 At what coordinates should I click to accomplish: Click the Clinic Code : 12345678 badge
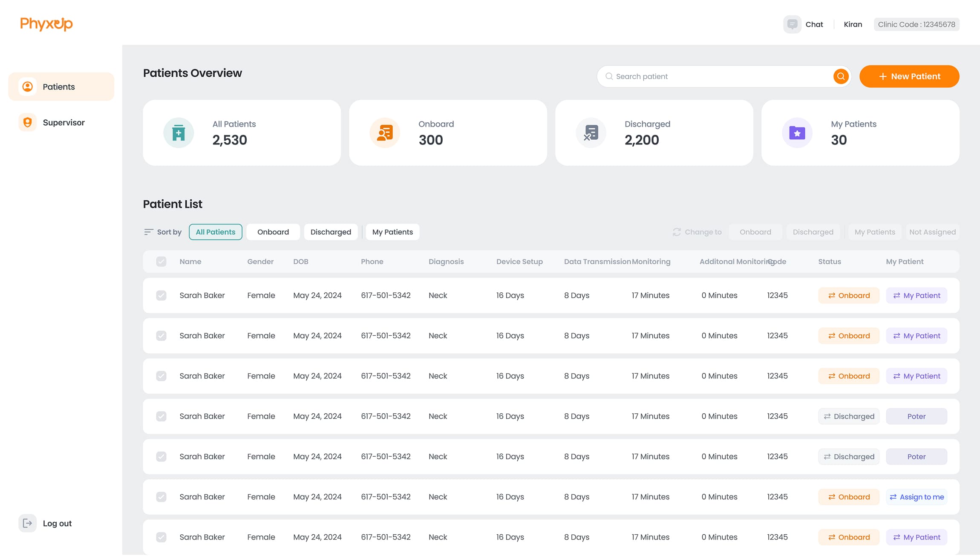click(917, 24)
